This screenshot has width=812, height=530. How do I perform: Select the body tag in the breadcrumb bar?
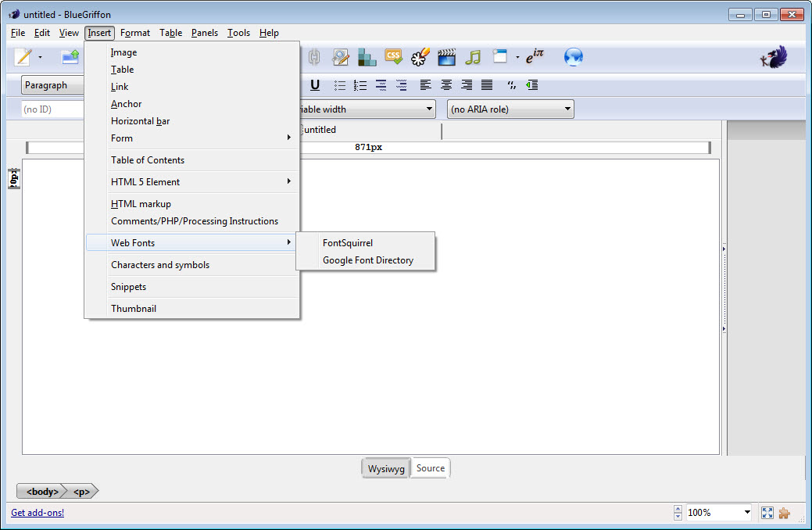pyautogui.click(x=41, y=492)
